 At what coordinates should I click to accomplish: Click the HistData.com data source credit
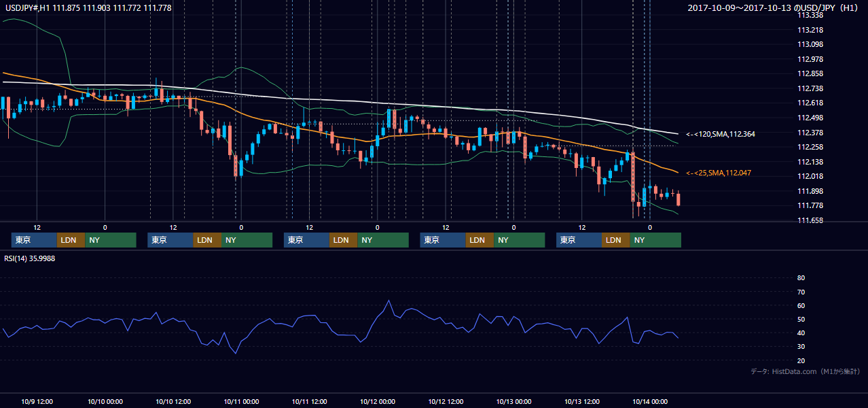[806, 371]
